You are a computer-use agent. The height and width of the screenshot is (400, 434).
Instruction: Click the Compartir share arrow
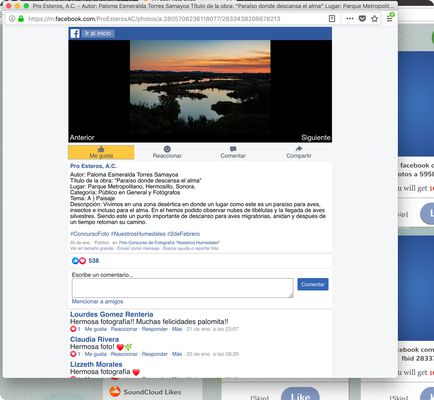coord(299,152)
